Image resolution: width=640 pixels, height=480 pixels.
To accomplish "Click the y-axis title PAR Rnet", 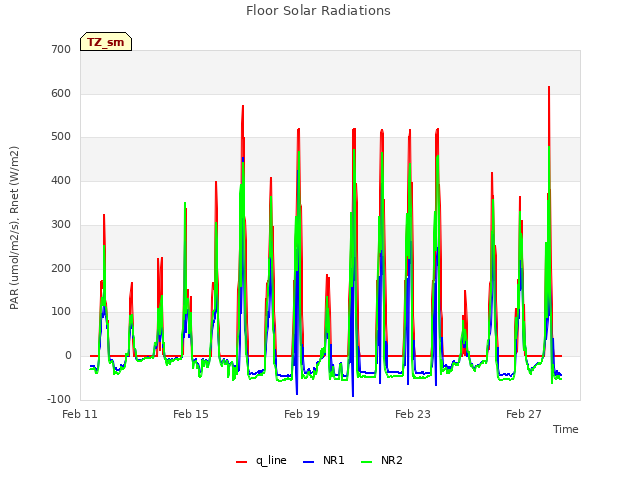I will coord(14,228).
